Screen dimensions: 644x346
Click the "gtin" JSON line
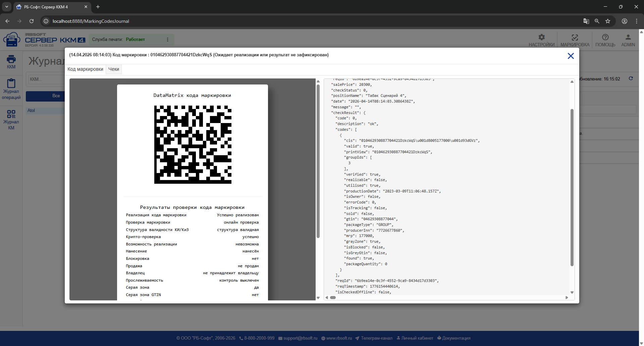pos(371,219)
